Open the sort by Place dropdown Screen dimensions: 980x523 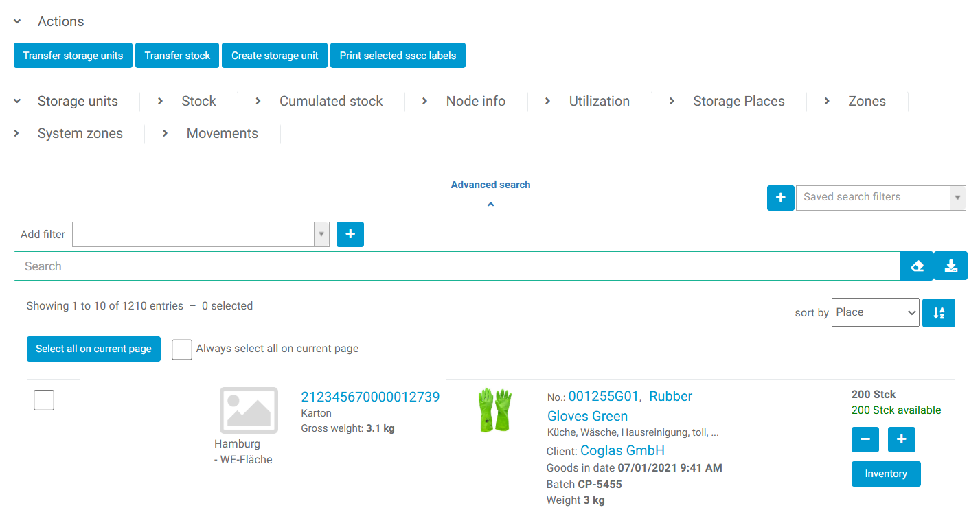coord(875,312)
